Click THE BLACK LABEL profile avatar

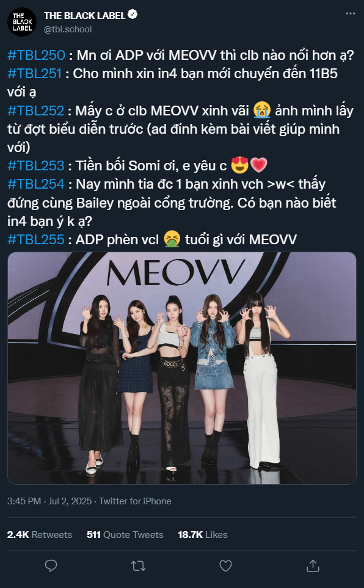tap(22, 22)
